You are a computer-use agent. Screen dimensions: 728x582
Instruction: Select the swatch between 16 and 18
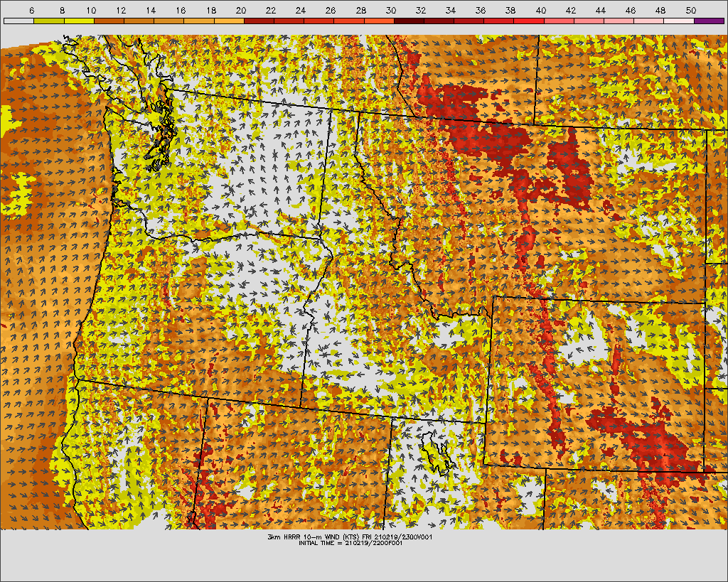pos(199,21)
